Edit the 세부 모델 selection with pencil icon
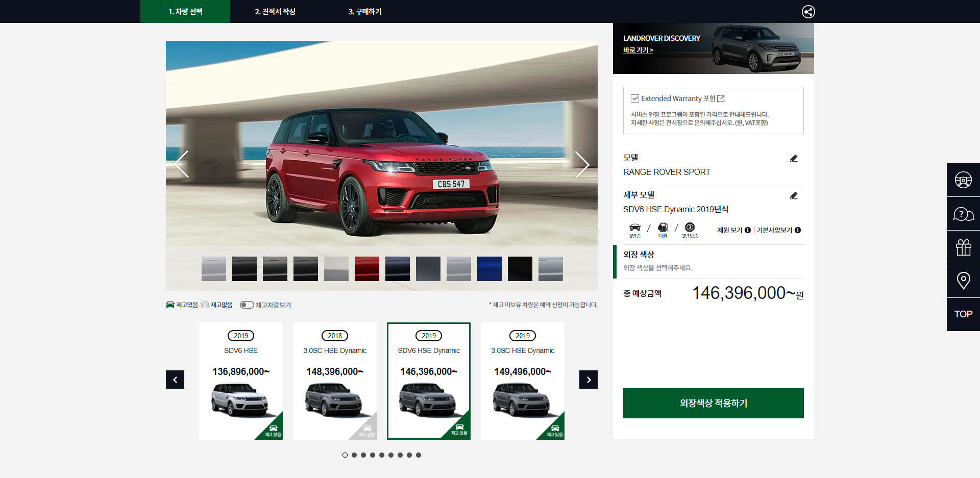Screen dimensions: 980x478 point(794,196)
